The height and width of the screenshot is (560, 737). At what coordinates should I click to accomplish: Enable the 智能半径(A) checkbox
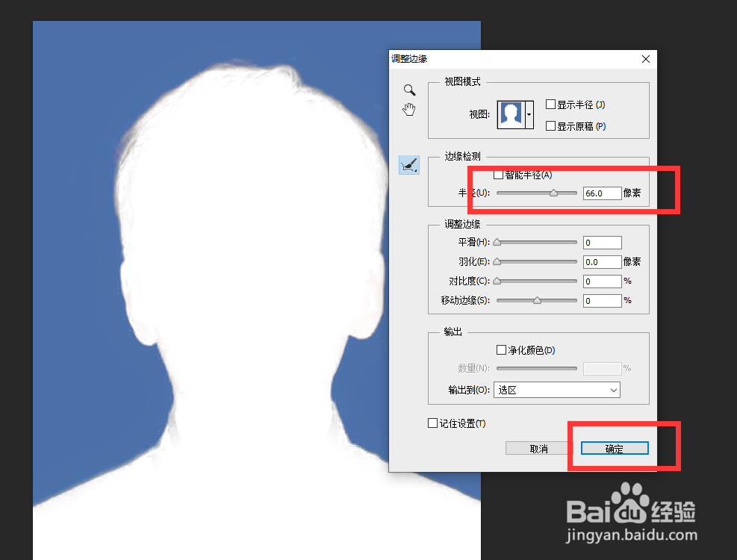[498, 174]
